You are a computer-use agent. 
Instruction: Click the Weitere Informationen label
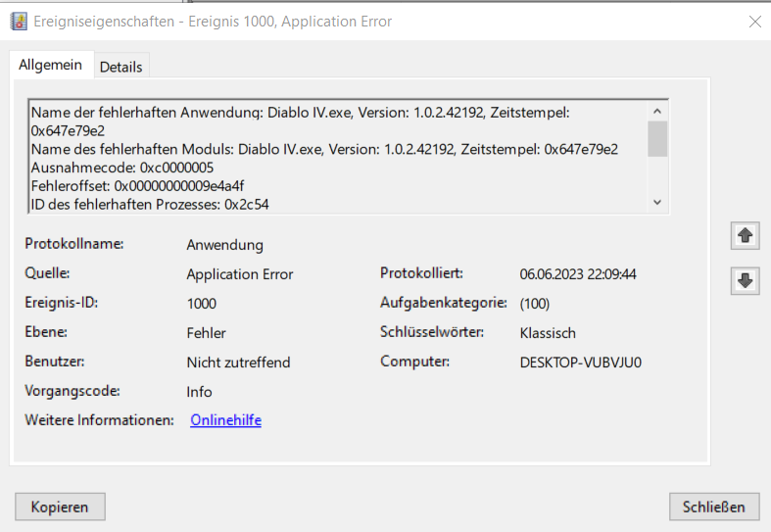99,420
